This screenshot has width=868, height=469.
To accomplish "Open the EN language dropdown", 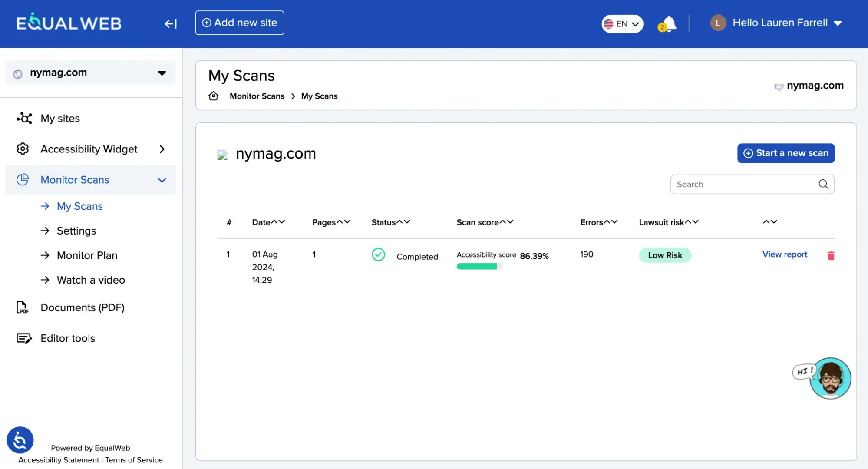I will coord(622,24).
